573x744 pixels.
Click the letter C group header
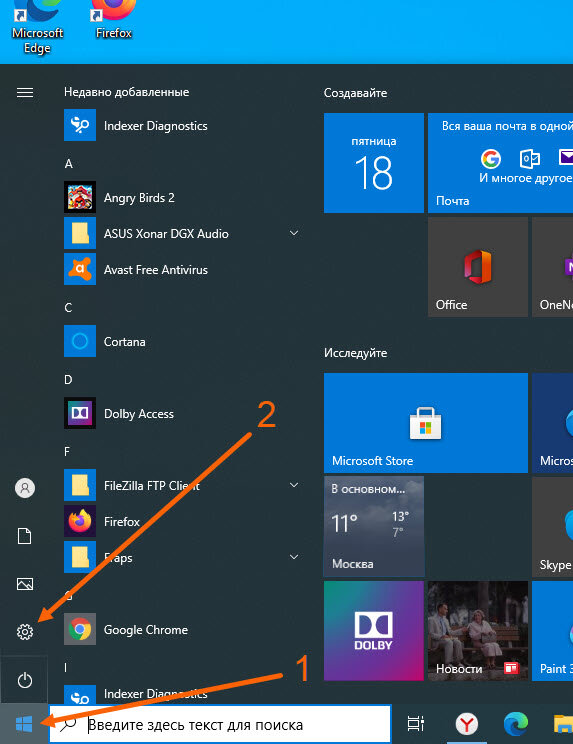pos(68,307)
